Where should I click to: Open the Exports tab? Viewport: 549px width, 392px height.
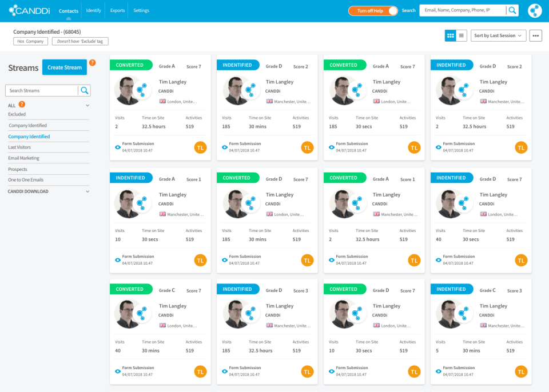[x=118, y=10]
